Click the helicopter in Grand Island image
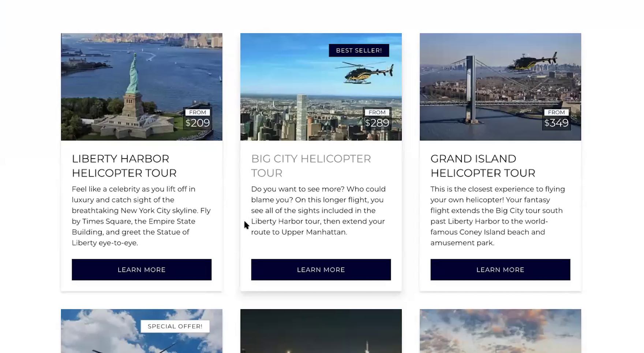 click(x=532, y=62)
